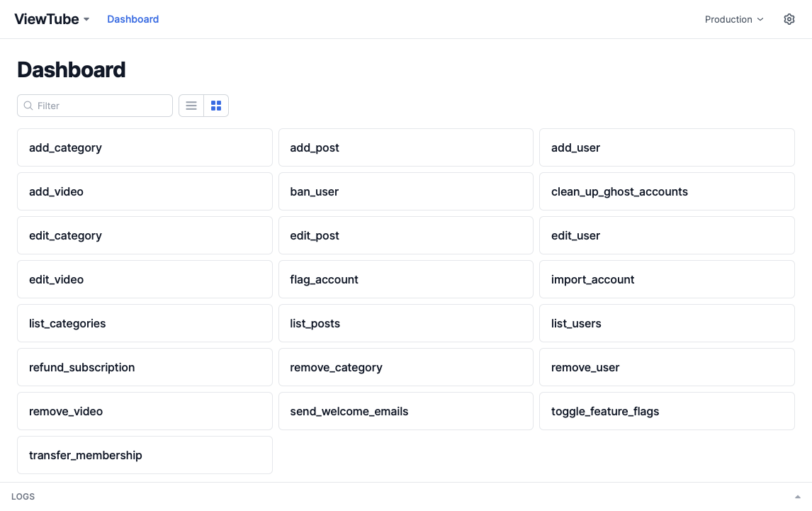Image resolution: width=812 pixels, height=511 pixels.
Task: Switch to grid view layout
Action: pos(216,106)
